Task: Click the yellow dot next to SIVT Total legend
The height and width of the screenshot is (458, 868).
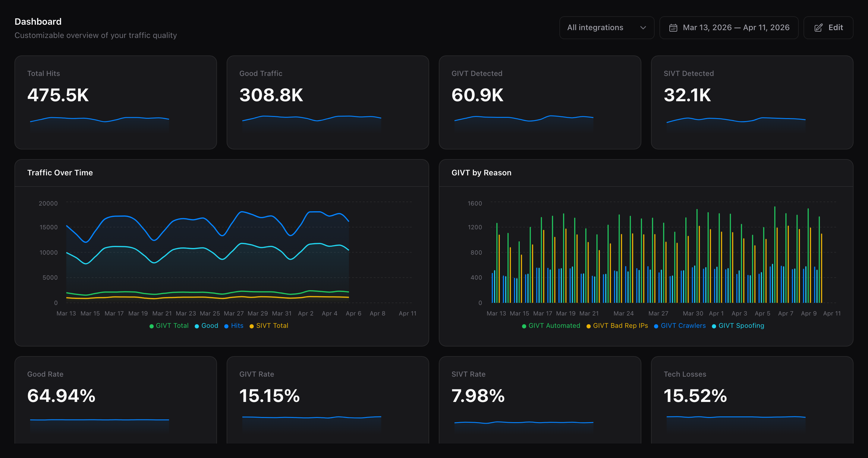Action: pyautogui.click(x=251, y=326)
